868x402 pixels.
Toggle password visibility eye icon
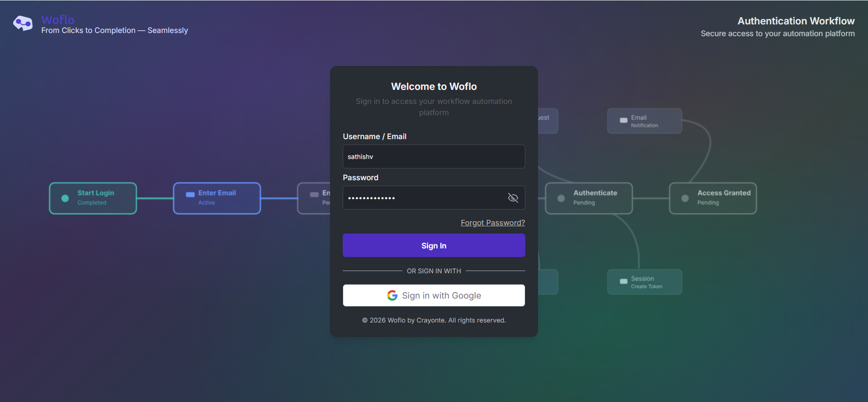click(x=513, y=198)
